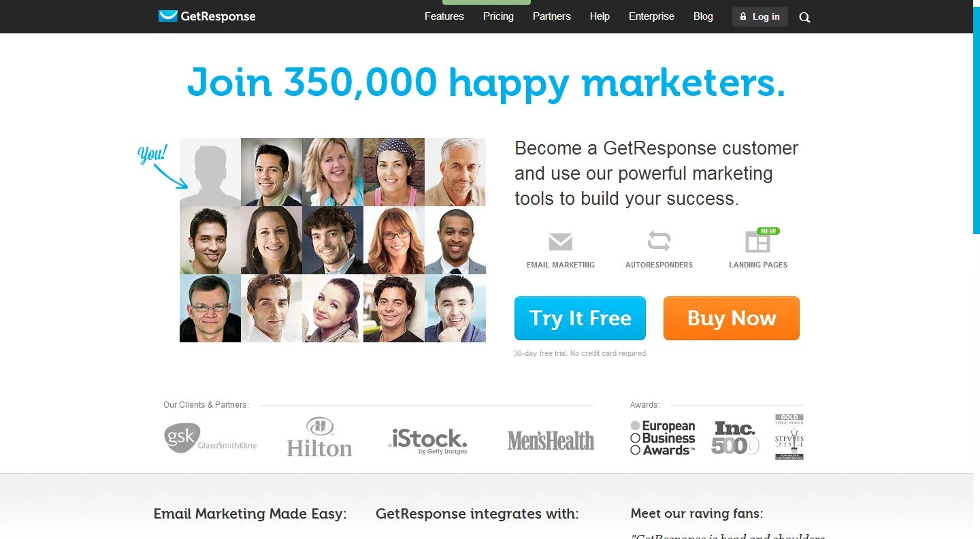Select the Email Marketing envelope icon
The image size is (980, 539).
pyautogui.click(x=560, y=242)
